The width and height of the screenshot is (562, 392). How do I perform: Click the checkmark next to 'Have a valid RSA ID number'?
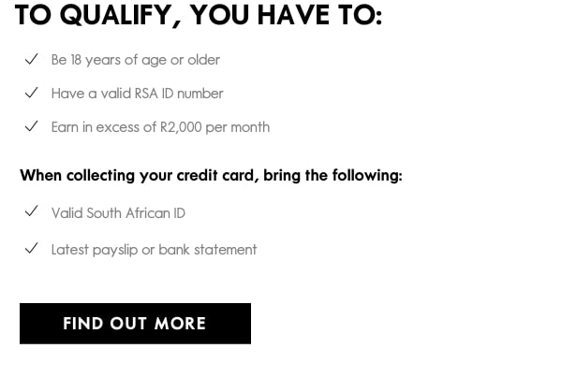tap(32, 93)
